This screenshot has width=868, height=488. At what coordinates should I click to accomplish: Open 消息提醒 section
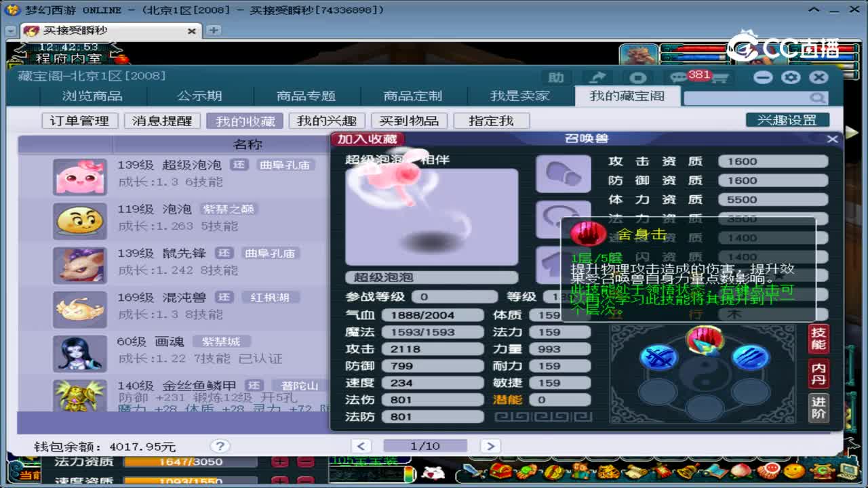(162, 121)
